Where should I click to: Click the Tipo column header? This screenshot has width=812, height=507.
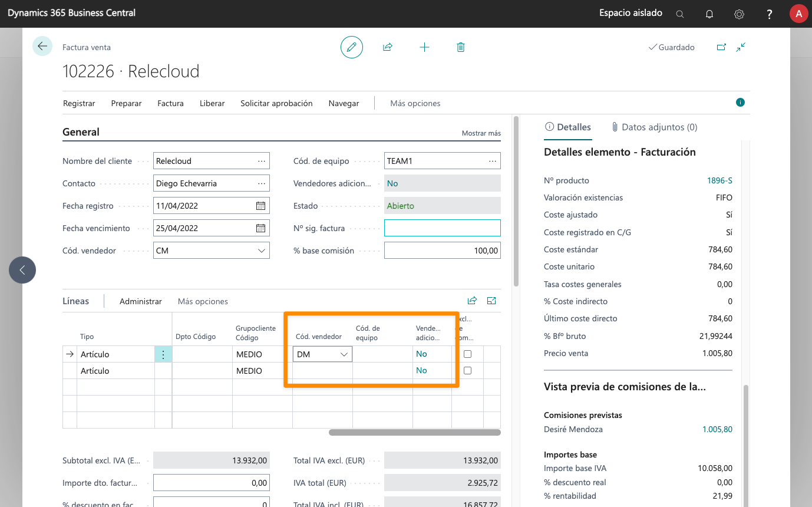pos(87,337)
